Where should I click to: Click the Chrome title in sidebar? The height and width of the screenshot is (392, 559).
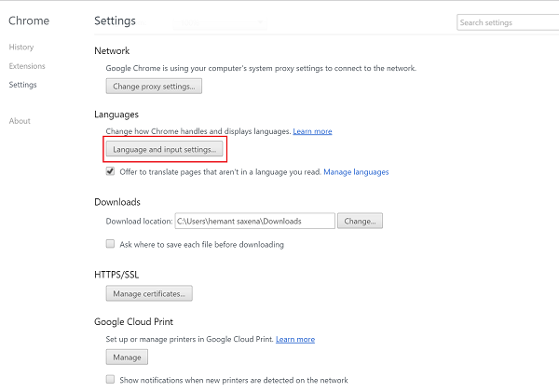coord(29,20)
